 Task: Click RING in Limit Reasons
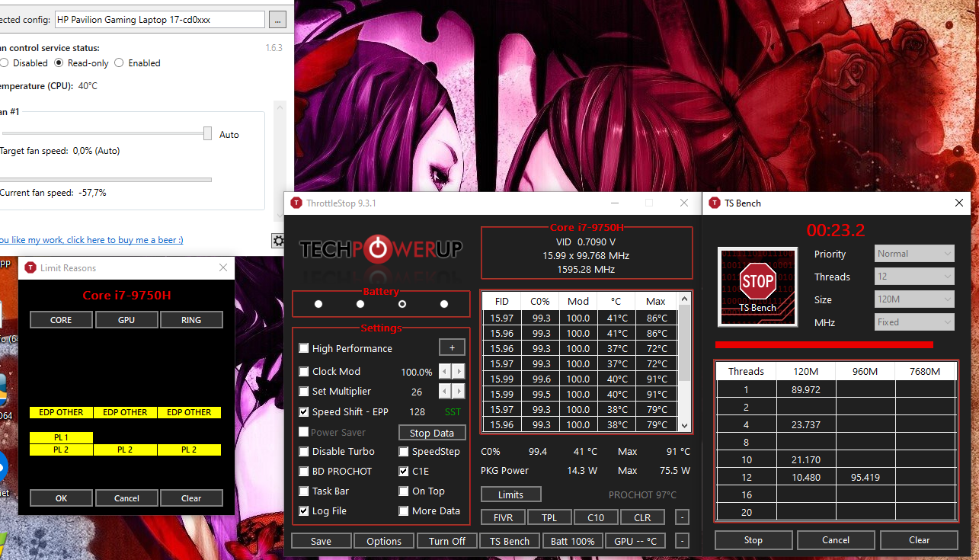point(191,320)
